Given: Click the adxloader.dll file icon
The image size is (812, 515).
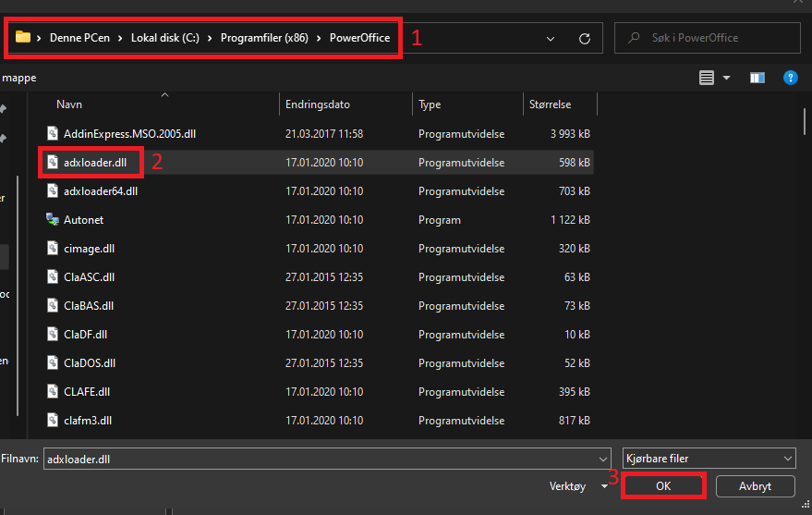Looking at the screenshot, I should coord(53,162).
